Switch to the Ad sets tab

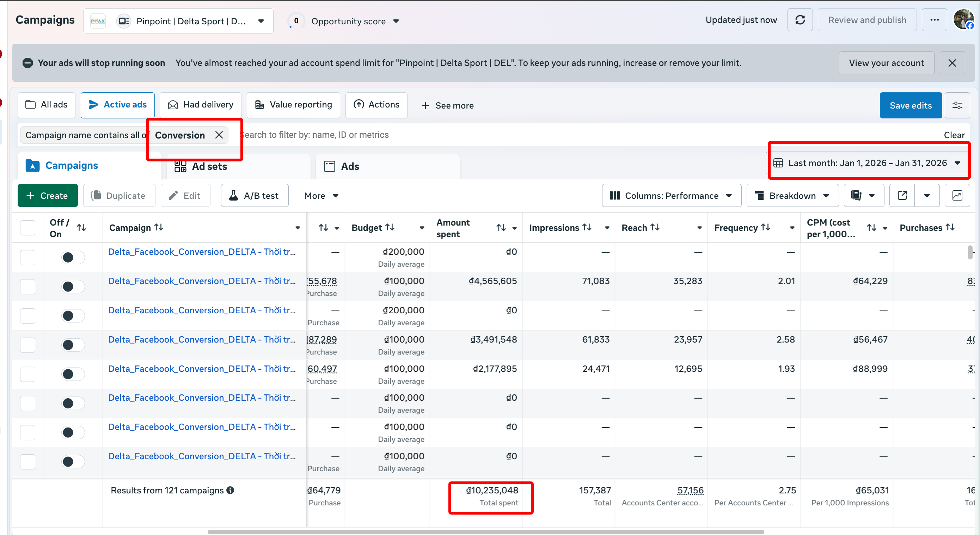point(239,166)
